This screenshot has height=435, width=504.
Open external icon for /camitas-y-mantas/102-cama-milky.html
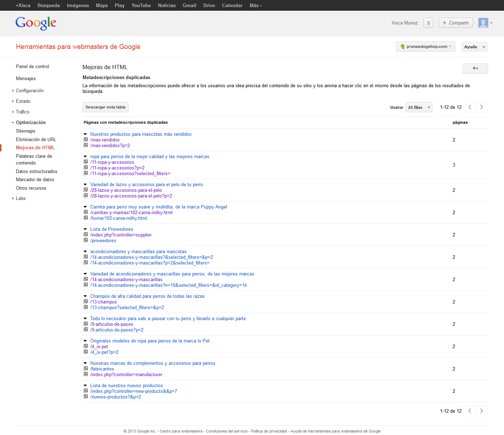click(x=86, y=212)
